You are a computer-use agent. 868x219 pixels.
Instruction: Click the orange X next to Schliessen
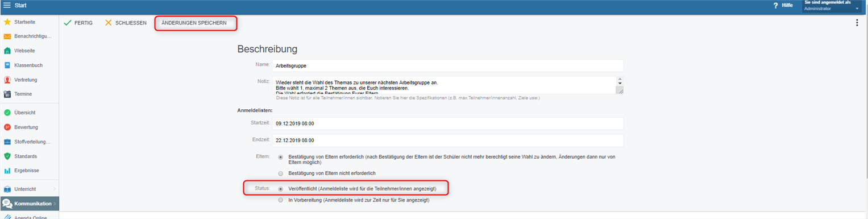click(109, 23)
